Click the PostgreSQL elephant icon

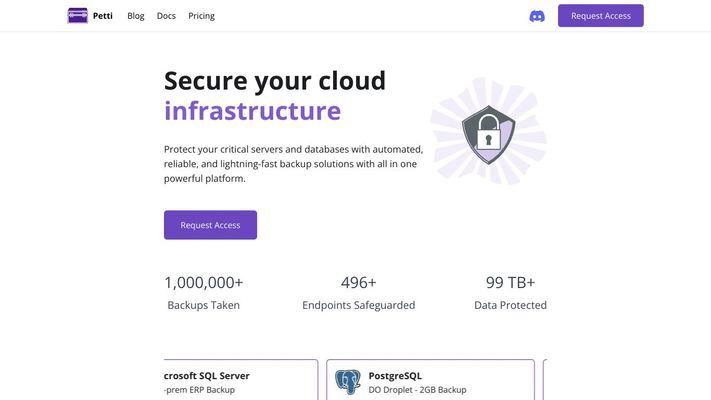click(x=348, y=382)
